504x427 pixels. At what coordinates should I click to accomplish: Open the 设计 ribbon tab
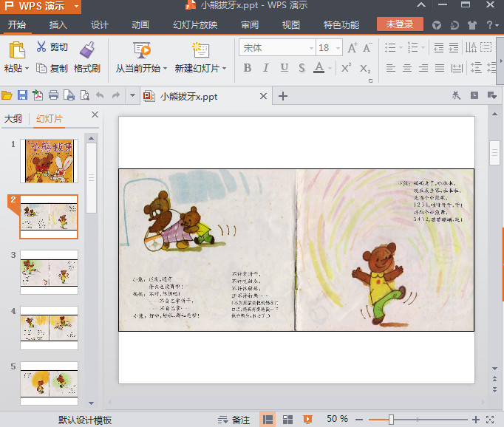(x=99, y=24)
